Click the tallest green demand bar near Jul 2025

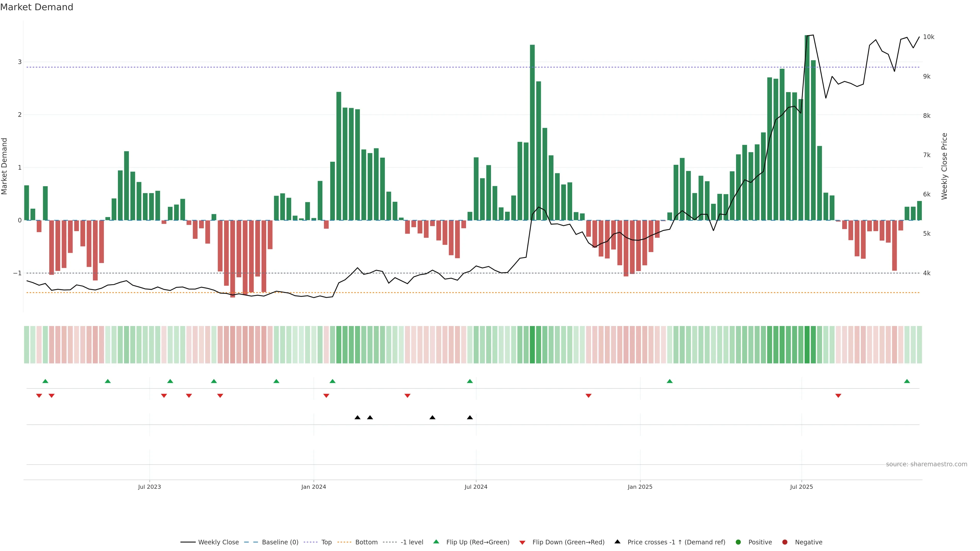tap(807, 127)
